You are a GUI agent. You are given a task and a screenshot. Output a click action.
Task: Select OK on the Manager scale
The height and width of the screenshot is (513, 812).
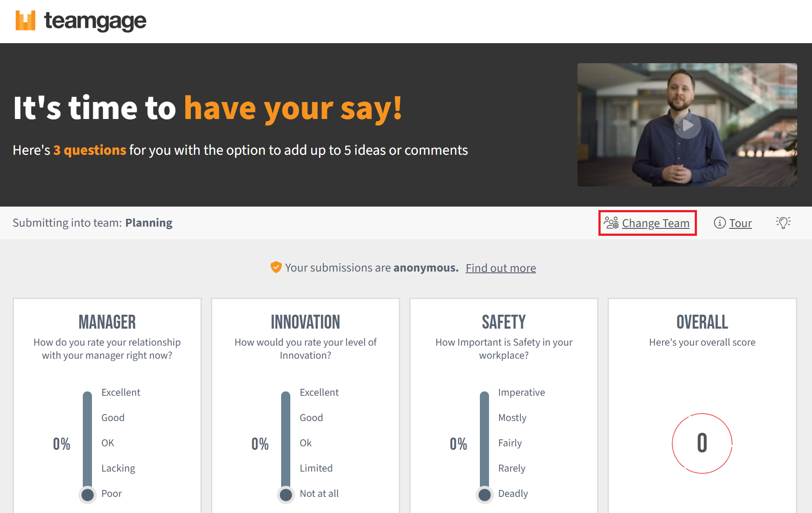[108, 443]
